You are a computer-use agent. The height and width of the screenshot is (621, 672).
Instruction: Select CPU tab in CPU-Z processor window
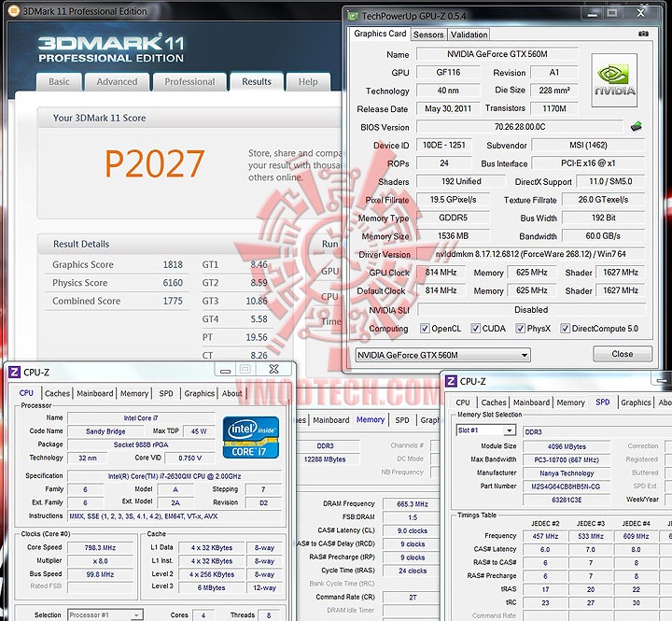[26, 392]
